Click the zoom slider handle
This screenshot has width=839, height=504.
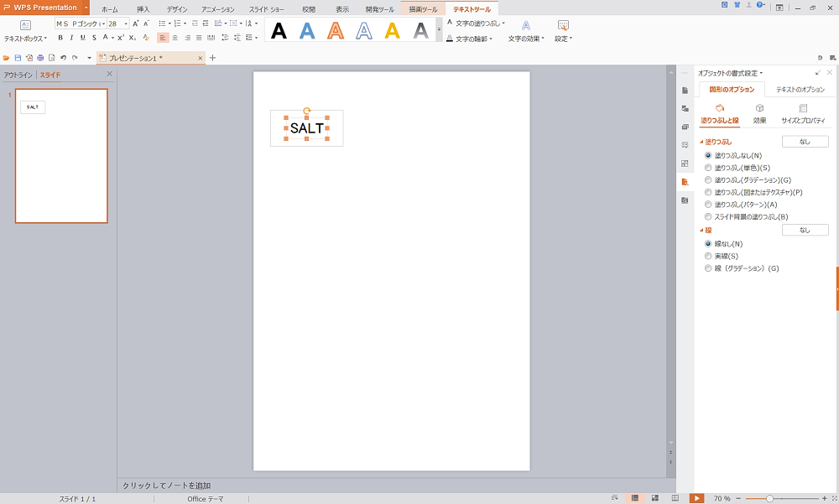pos(769,498)
